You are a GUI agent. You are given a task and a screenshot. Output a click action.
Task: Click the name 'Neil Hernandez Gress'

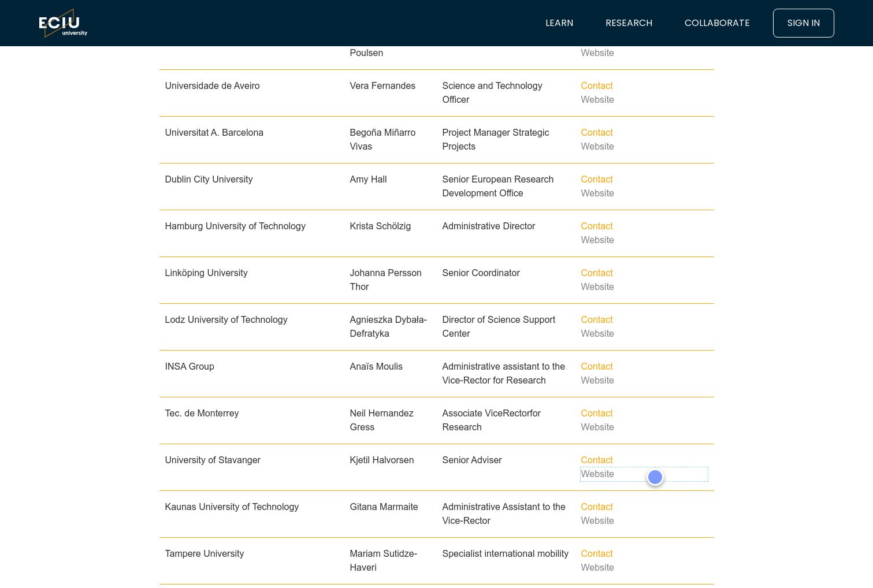381,420
